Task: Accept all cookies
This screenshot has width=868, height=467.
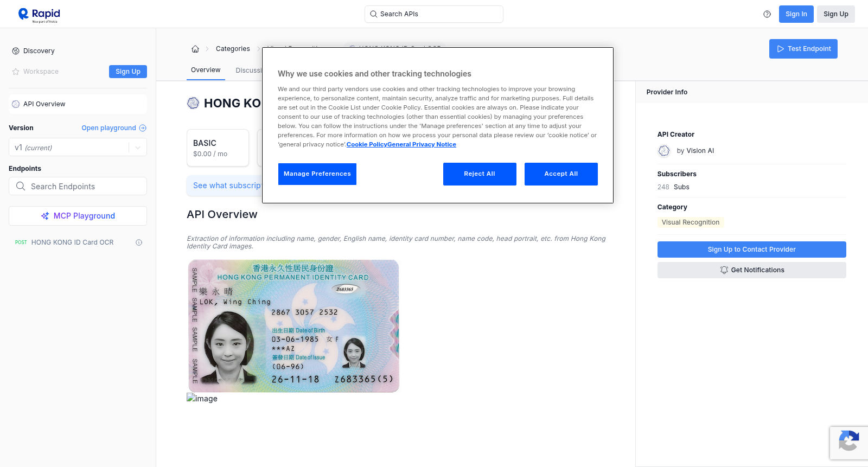Action: [561, 174]
